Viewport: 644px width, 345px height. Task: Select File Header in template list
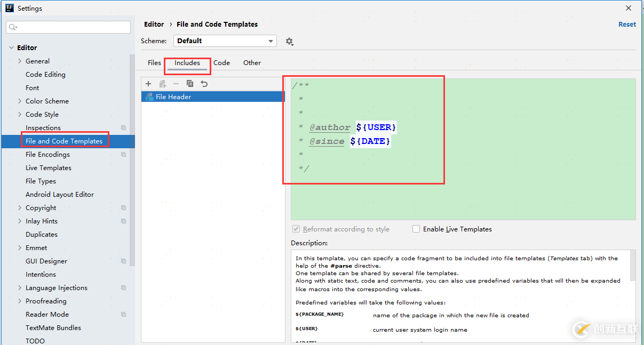click(213, 97)
